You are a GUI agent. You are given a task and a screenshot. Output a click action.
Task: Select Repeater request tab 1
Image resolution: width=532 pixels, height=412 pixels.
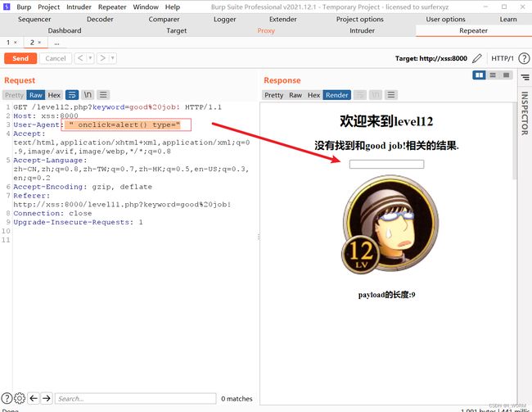tap(8, 43)
